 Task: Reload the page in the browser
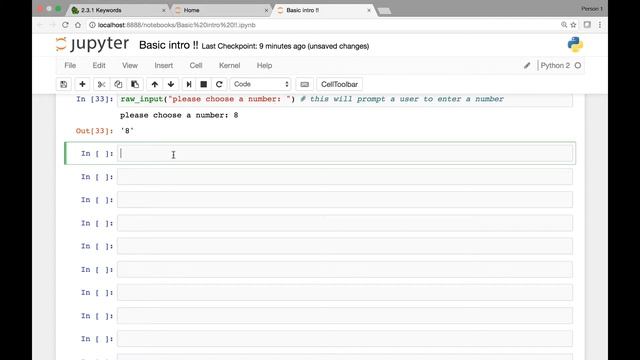pyautogui.click(x=65, y=25)
